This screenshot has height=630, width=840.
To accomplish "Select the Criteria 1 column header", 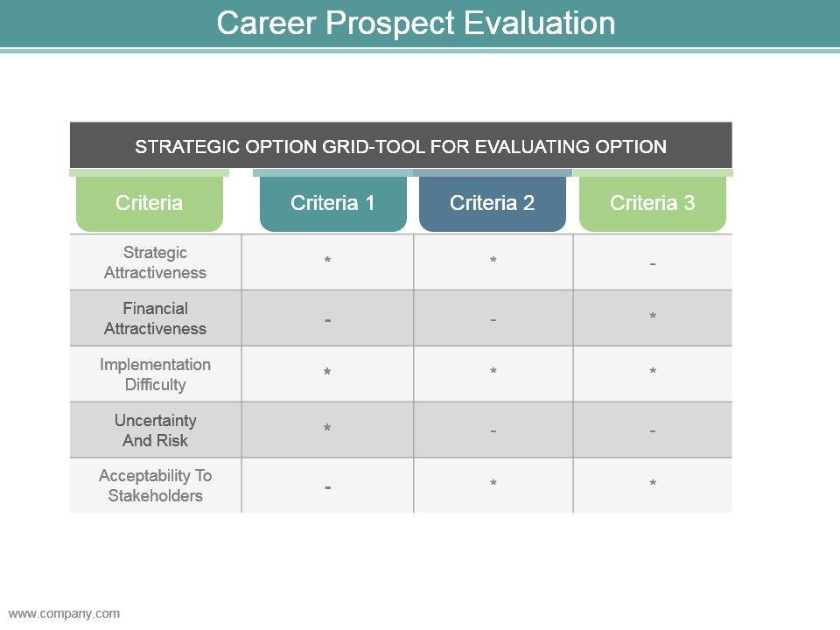I will [x=332, y=203].
